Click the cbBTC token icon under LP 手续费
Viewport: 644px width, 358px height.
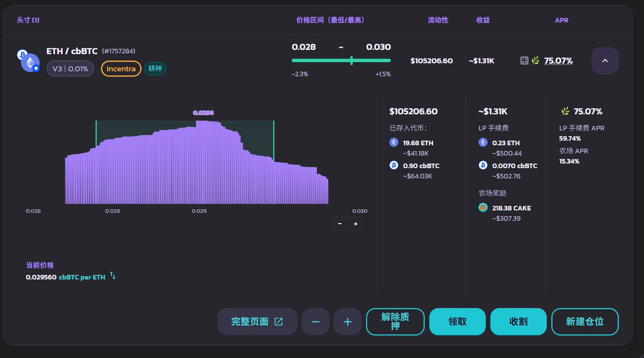tap(484, 165)
